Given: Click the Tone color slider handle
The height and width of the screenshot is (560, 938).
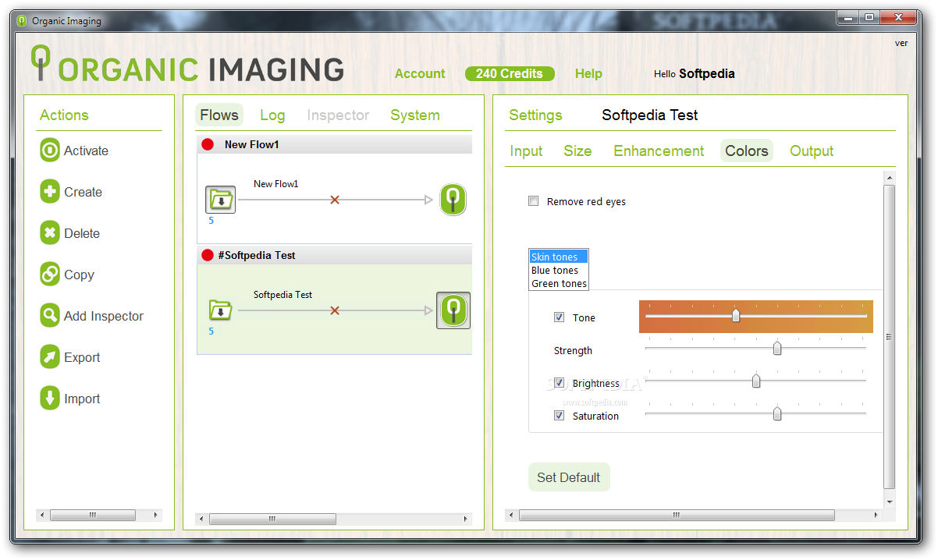Looking at the screenshot, I should click(736, 316).
